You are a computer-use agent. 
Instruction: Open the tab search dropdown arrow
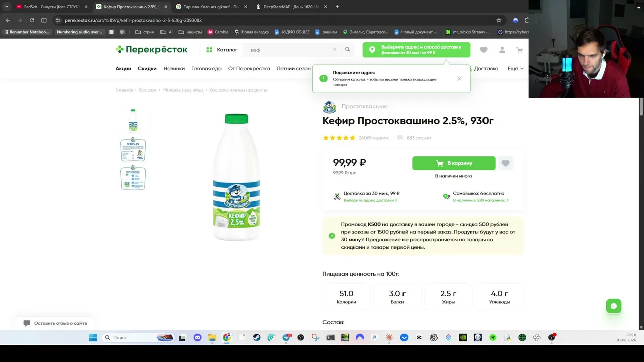7,7
